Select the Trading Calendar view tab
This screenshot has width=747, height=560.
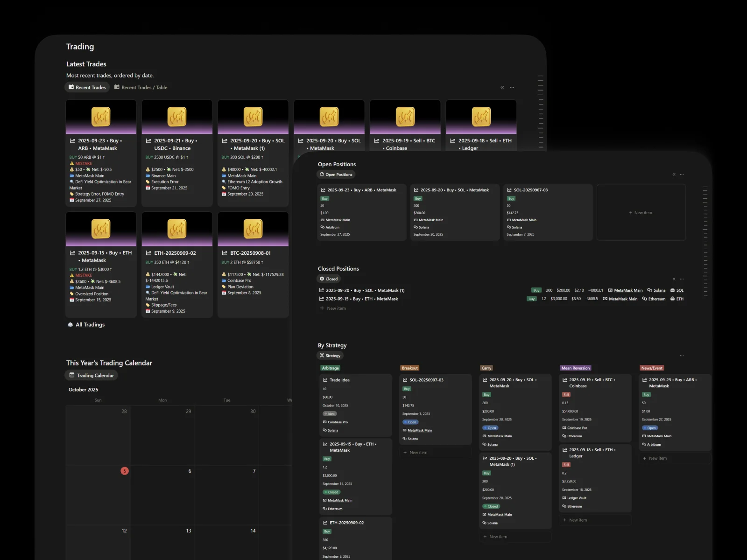(92, 376)
